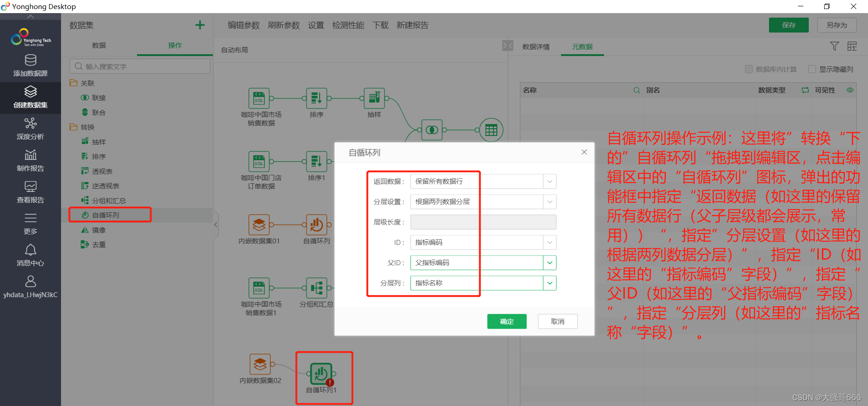The width and height of the screenshot is (868, 406).
Task: Collapse the 关联 folder
Action: pos(73,83)
